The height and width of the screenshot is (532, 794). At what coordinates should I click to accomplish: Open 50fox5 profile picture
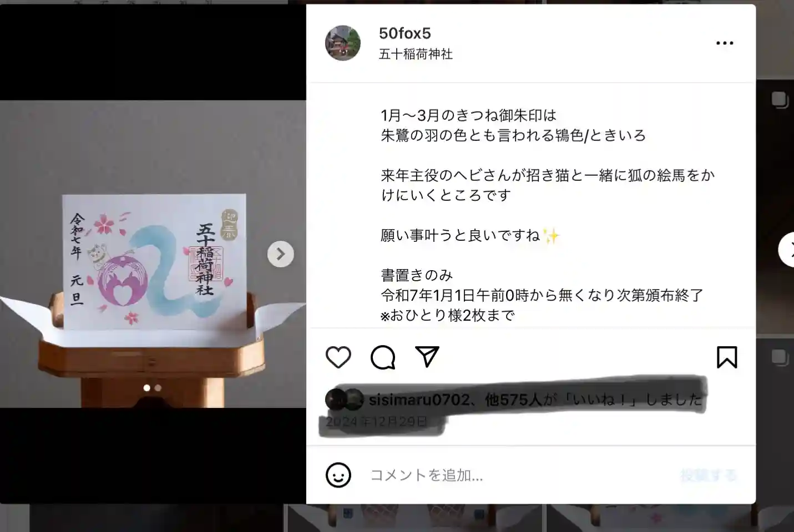[343, 43]
